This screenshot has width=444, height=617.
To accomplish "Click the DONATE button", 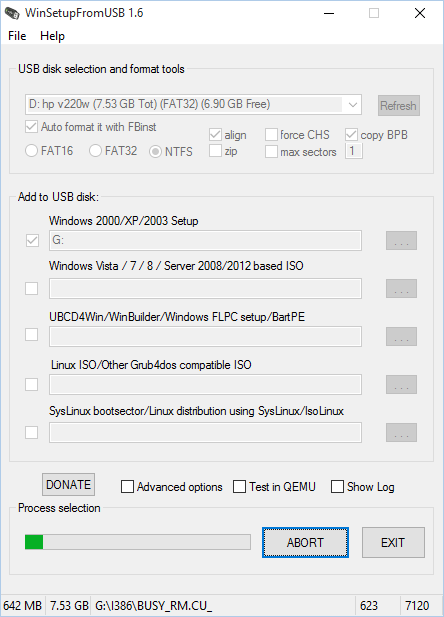I will tap(68, 484).
